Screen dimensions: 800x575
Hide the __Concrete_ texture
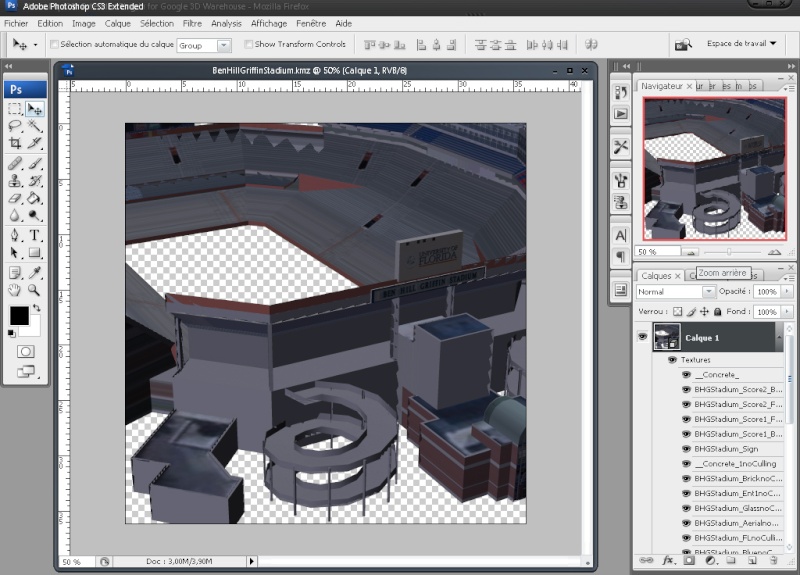coord(686,374)
